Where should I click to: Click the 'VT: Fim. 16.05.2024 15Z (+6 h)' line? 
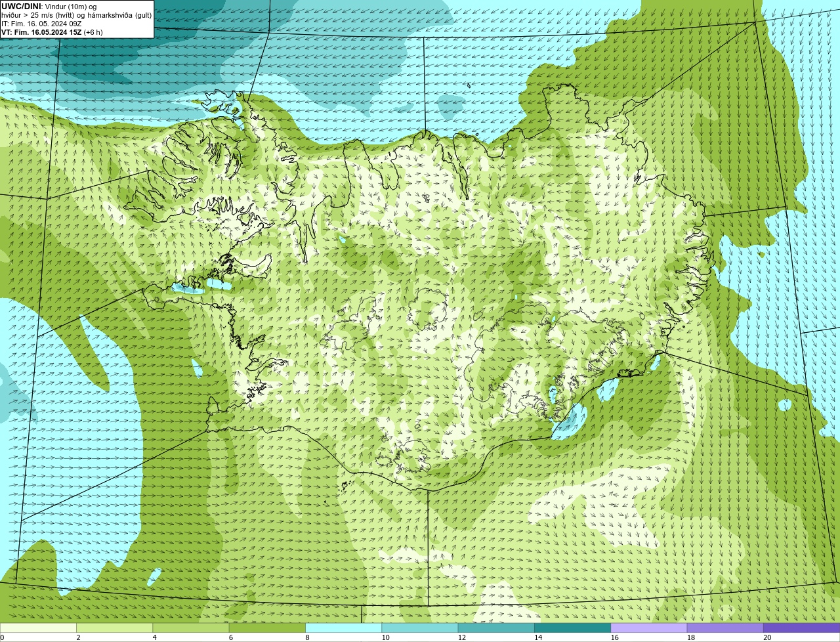point(52,32)
